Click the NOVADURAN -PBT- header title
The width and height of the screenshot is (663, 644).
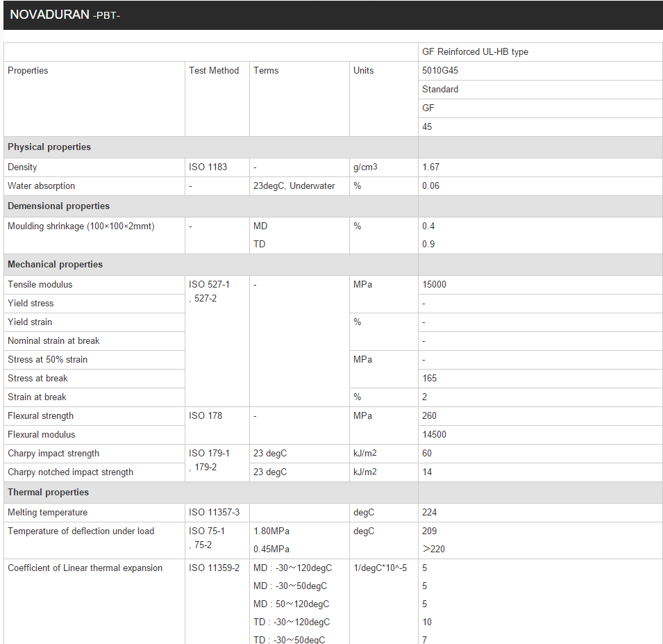[65, 15]
